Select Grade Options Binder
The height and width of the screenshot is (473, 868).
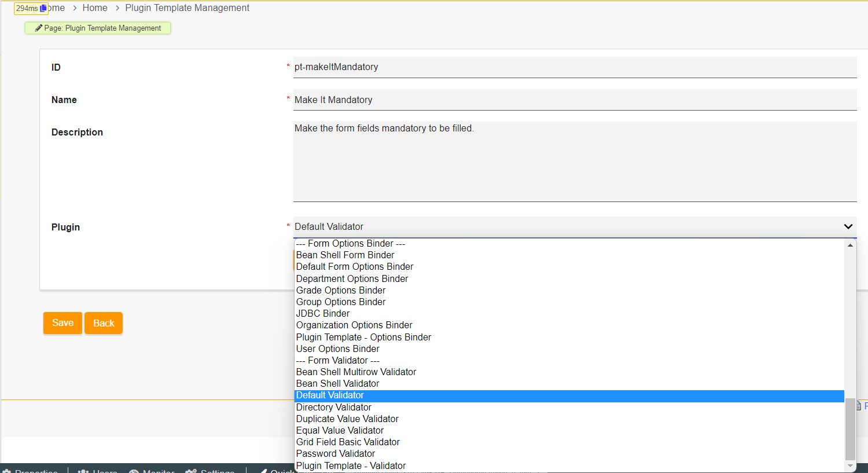tap(569, 291)
